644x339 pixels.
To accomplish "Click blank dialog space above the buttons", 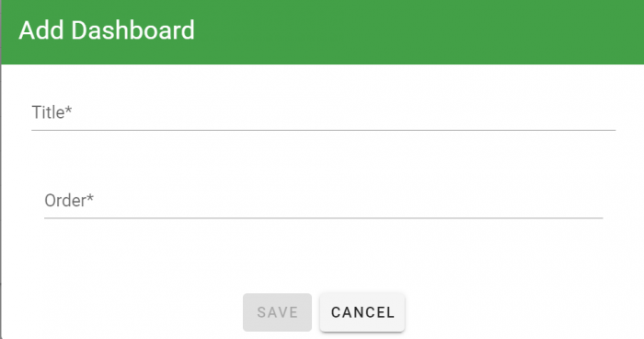I will point(323,255).
